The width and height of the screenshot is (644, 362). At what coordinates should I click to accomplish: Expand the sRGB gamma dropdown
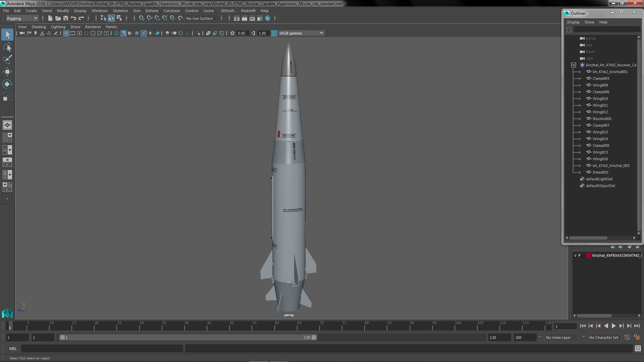[x=321, y=33]
